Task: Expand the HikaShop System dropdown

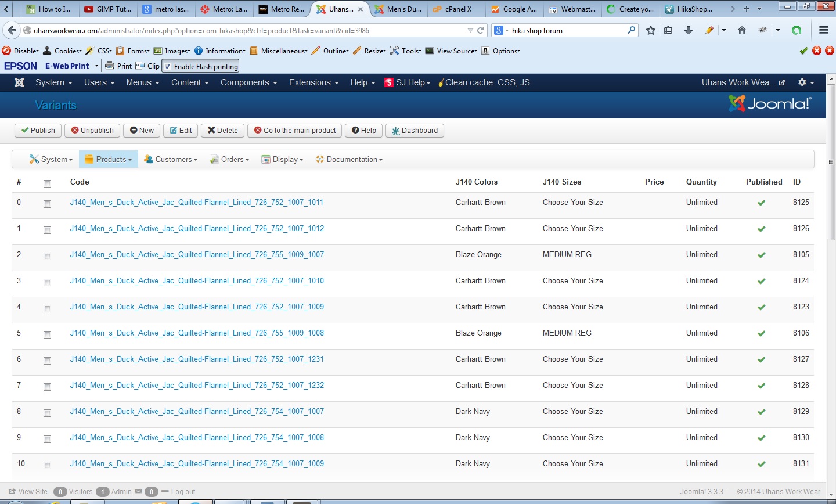Action: pos(51,159)
